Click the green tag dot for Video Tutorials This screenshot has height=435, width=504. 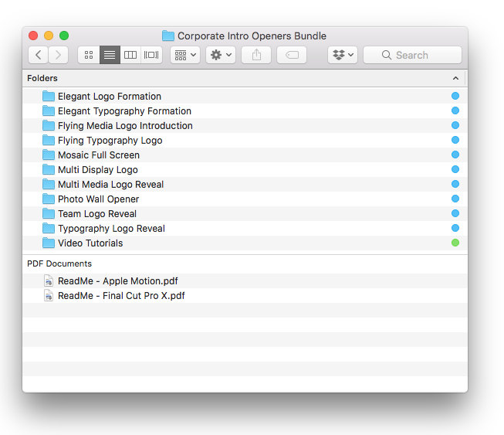[455, 243]
